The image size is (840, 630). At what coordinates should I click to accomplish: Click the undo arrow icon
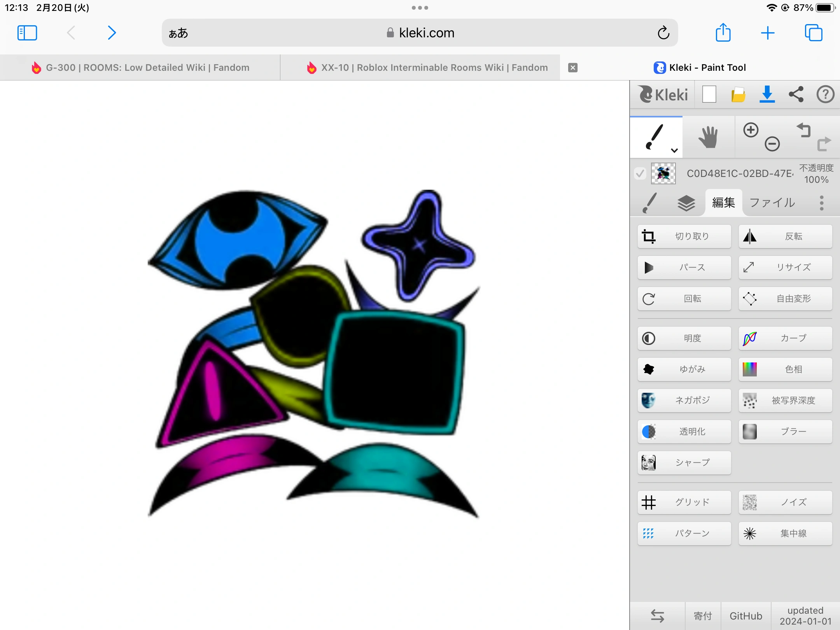point(803,130)
